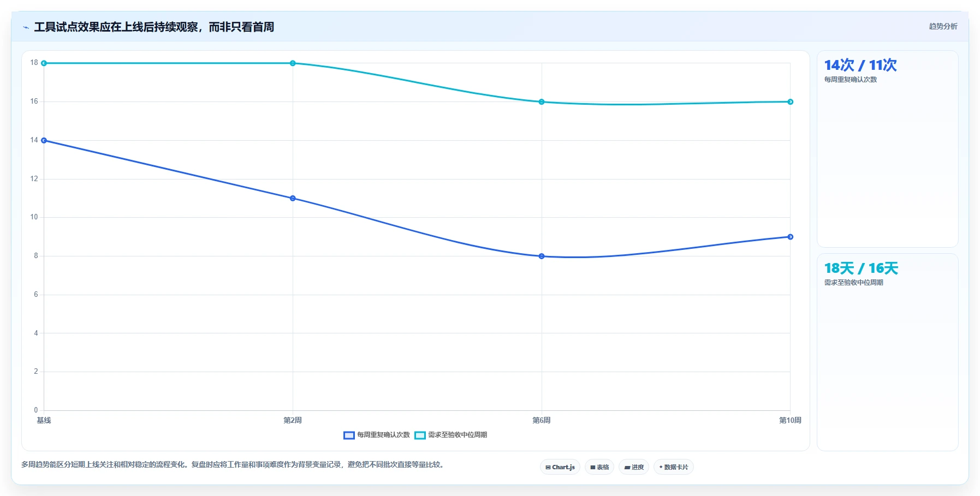Select the blue data point at 第10周
Viewport: 980px width, 496px height.
point(790,237)
